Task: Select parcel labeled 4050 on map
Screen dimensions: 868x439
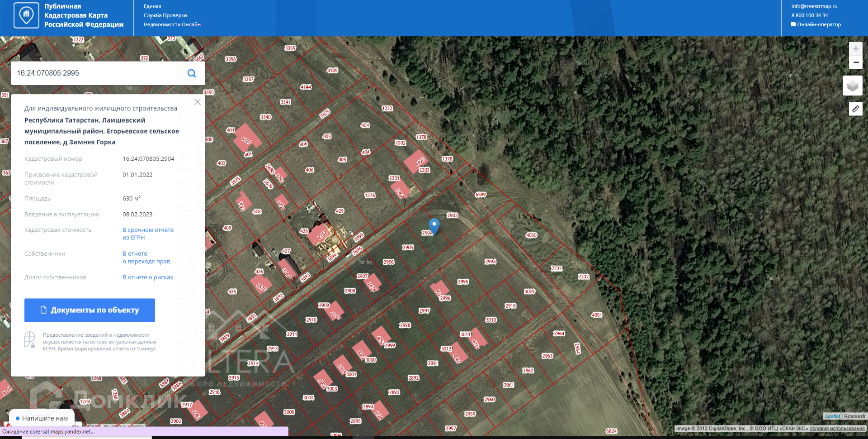Action: (x=531, y=235)
